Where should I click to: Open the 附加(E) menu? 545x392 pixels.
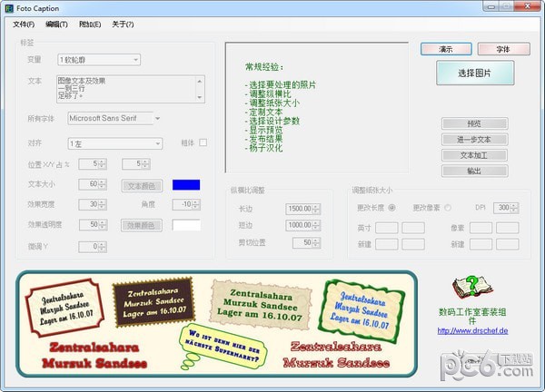pos(90,24)
